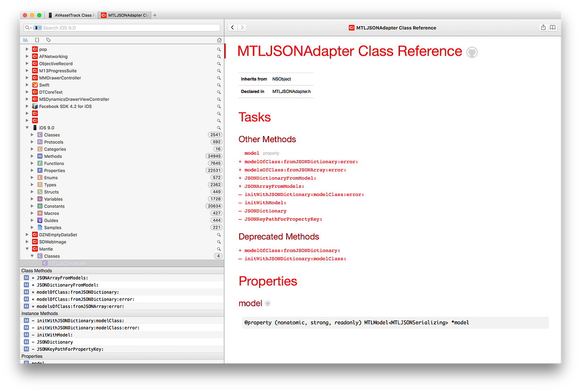This screenshot has height=392, width=581.
Task: Click the model property link in Tasks
Action: point(252,153)
